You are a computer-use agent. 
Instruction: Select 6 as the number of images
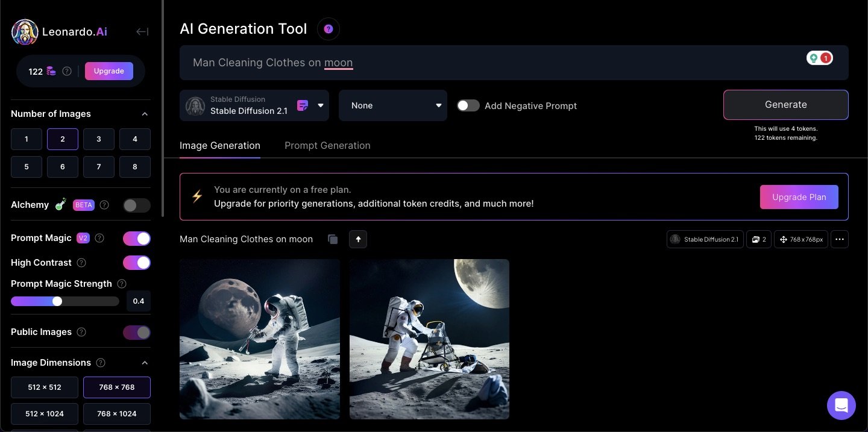coord(63,167)
